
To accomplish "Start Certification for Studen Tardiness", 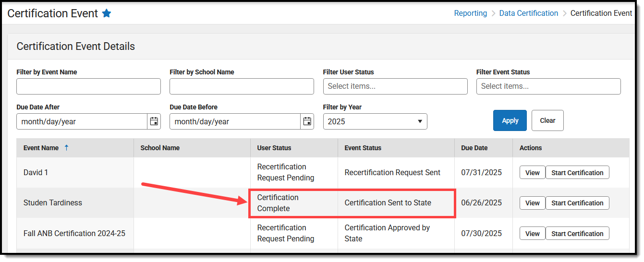I will (x=577, y=203).
